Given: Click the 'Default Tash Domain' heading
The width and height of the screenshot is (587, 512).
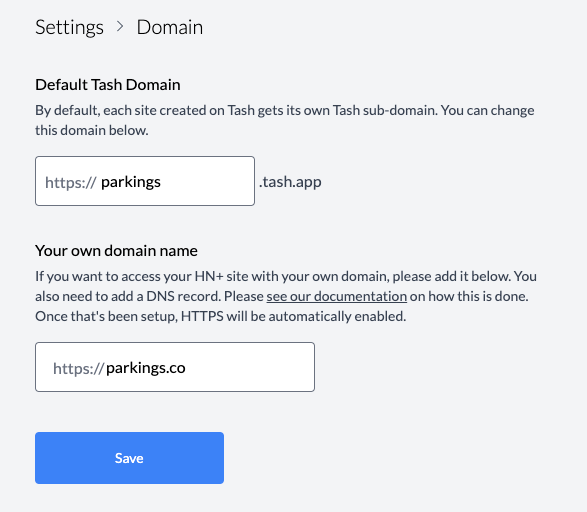Looking at the screenshot, I should tap(108, 85).
